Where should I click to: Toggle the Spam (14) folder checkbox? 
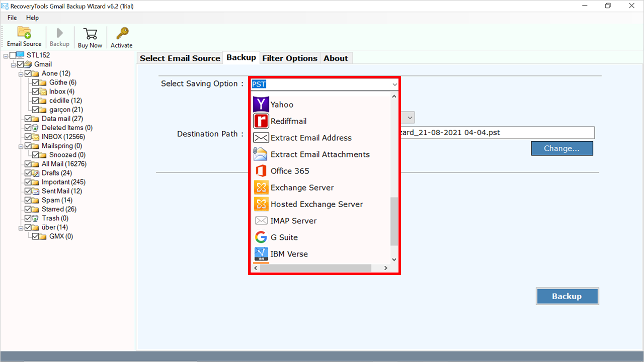28,200
